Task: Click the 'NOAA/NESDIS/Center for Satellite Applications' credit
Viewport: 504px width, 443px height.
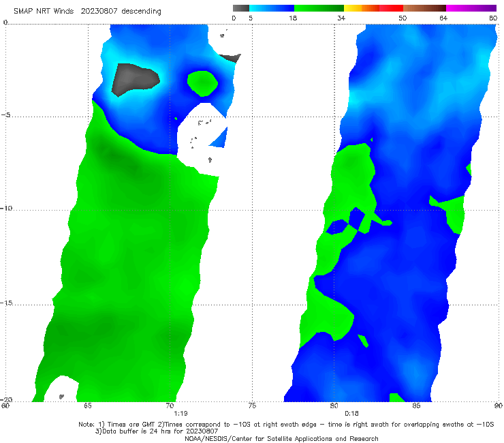Action: coord(281,438)
